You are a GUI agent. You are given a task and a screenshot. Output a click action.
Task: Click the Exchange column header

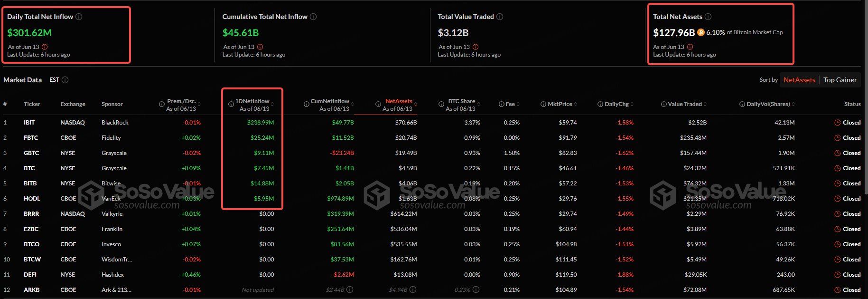coord(73,104)
